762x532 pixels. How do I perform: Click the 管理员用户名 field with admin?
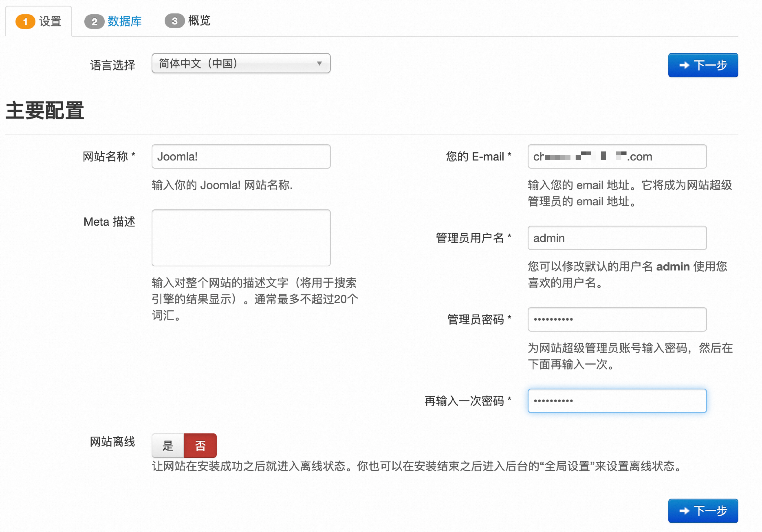[x=617, y=238]
